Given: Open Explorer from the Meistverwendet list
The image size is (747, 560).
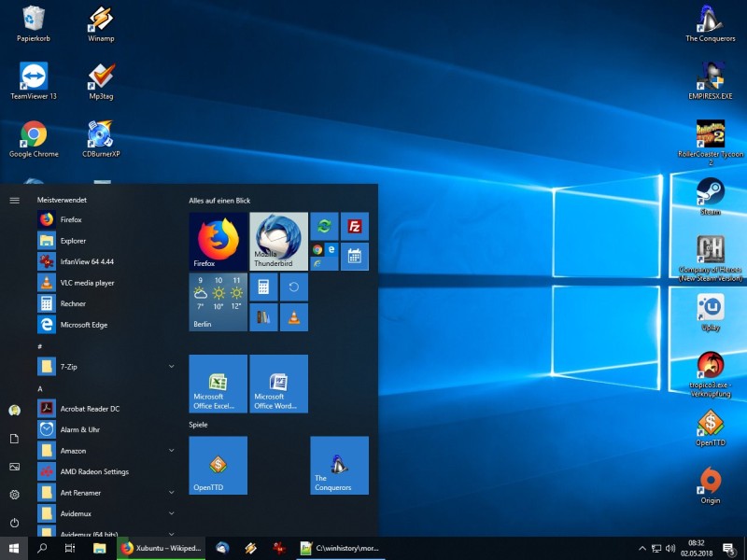Looking at the screenshot, I should pos(106,241).
